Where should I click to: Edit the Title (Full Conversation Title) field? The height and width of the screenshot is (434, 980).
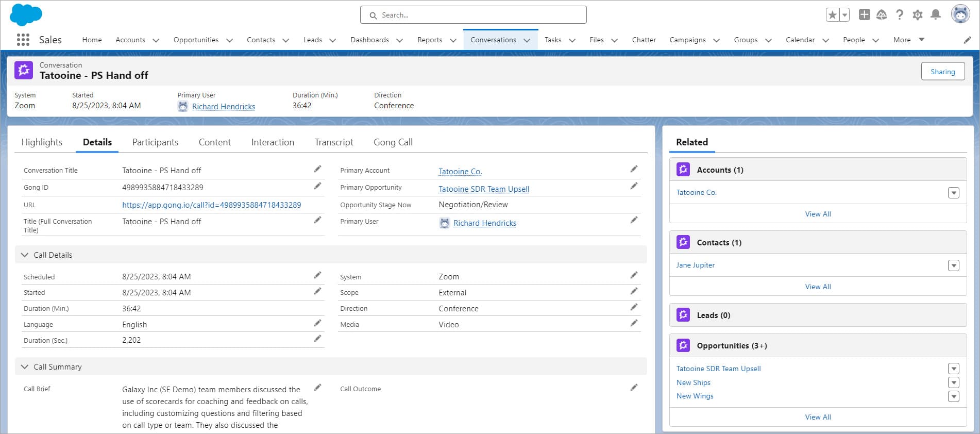[318, 220]
